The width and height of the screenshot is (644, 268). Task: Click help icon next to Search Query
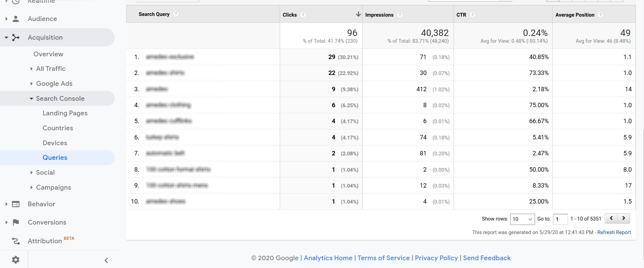(x=176, y=14)
